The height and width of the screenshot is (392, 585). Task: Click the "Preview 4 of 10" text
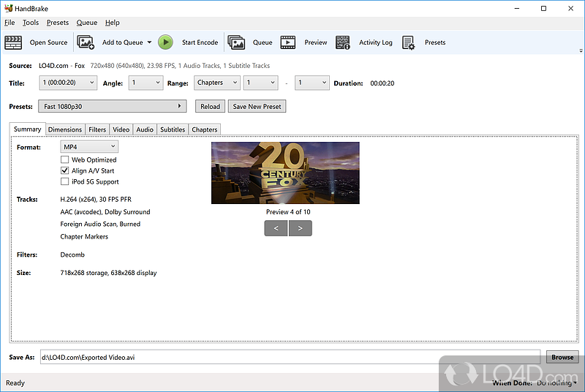(288, 212)
